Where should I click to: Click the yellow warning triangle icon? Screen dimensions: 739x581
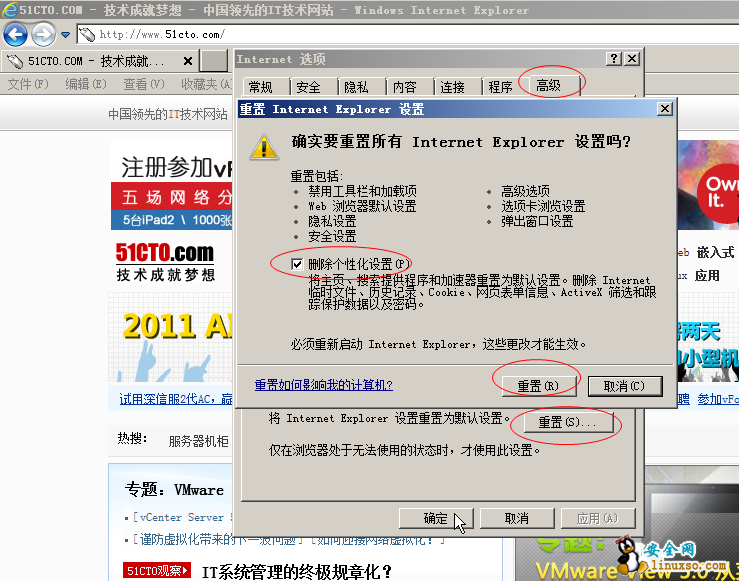pos(264,147)
